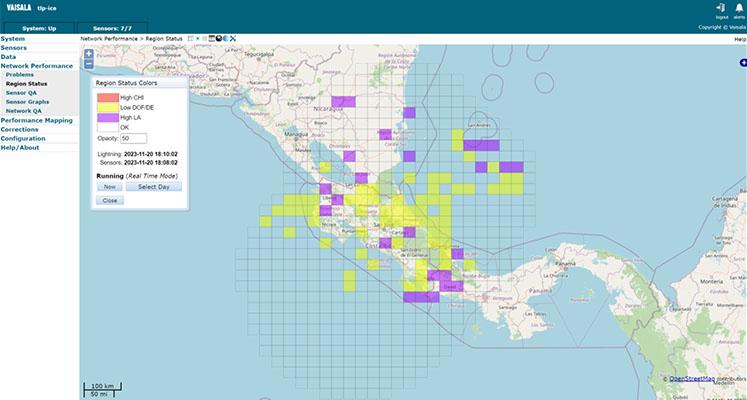The height and width of the screenshot is (400, 747).
Task: Zoom in with the map plus button
Action: (x=89, y=54)
